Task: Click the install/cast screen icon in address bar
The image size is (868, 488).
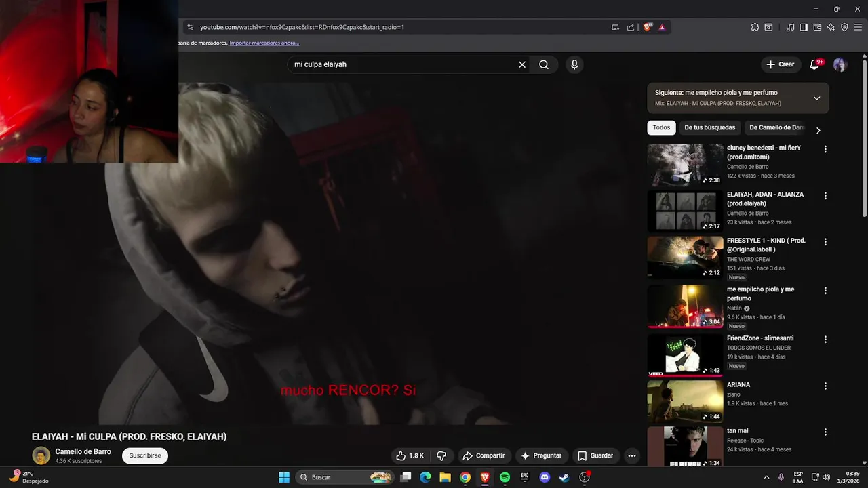Action: coord(616,27)
